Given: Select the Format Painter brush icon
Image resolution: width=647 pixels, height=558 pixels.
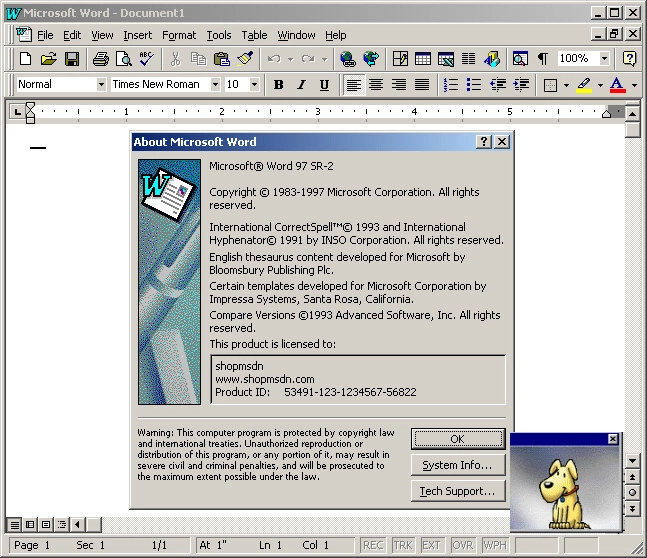Looking at the screenshot, I should 246,59.
